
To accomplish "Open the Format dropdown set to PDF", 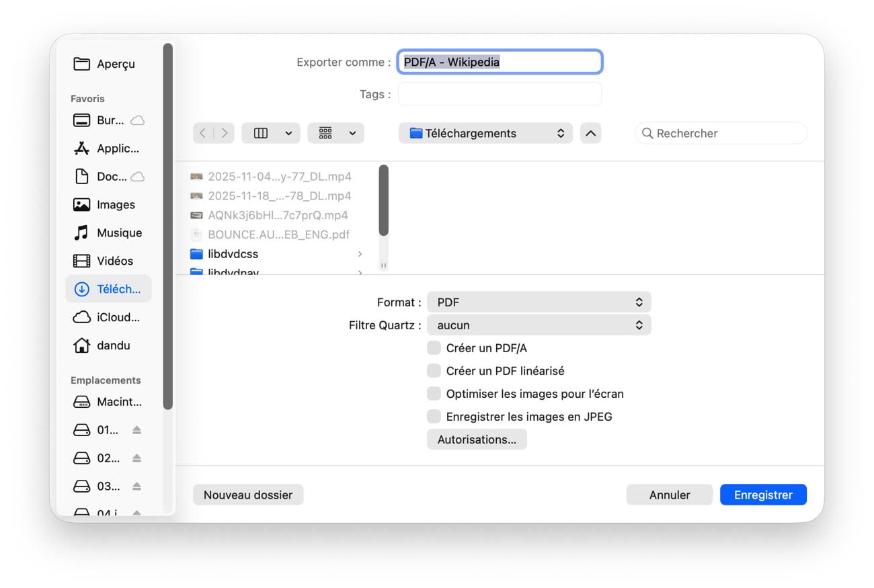I will 539,302.
